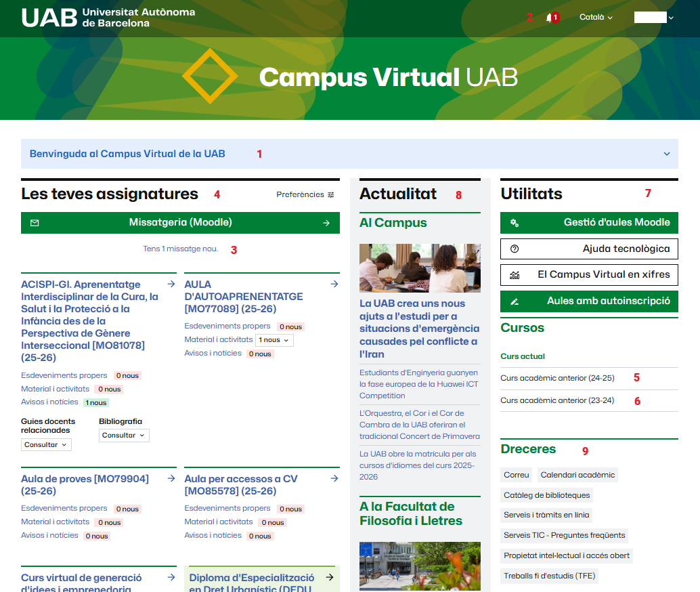Viewport: 700px width, 592px height.
Task: Click 'Tens 1 missatge nou.' text
Action: (x=180, y=249)
